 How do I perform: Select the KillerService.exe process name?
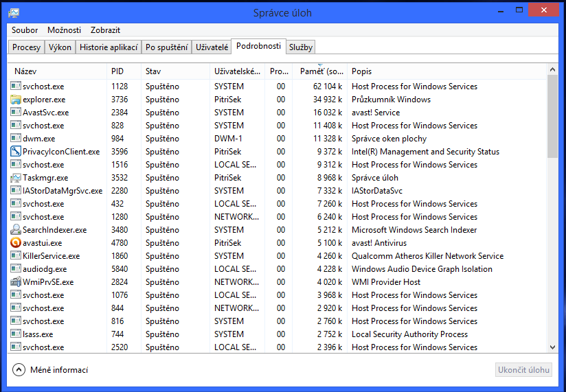(x=52, y=255)
